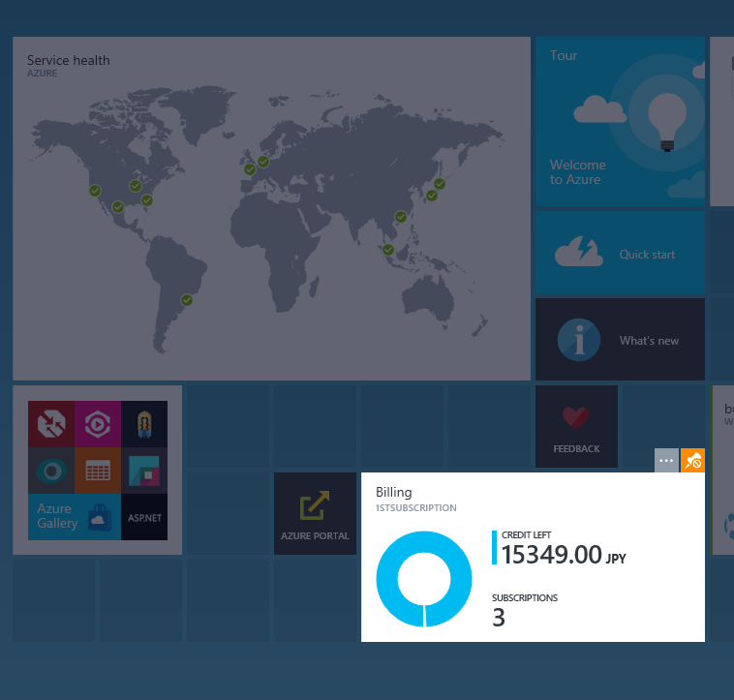This screenshot has height=700, width=734.
Task: Click the South Central US Texas checkmark
Action: (118, 207)
